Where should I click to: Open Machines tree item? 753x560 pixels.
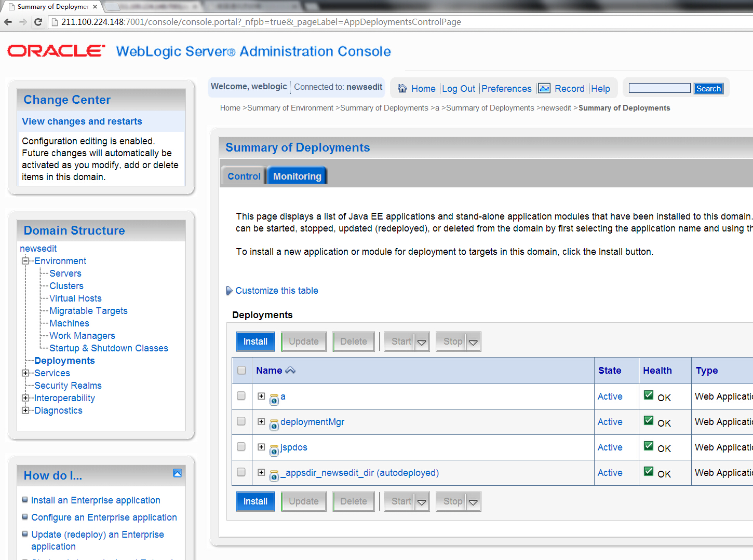[x=69, y=323]
